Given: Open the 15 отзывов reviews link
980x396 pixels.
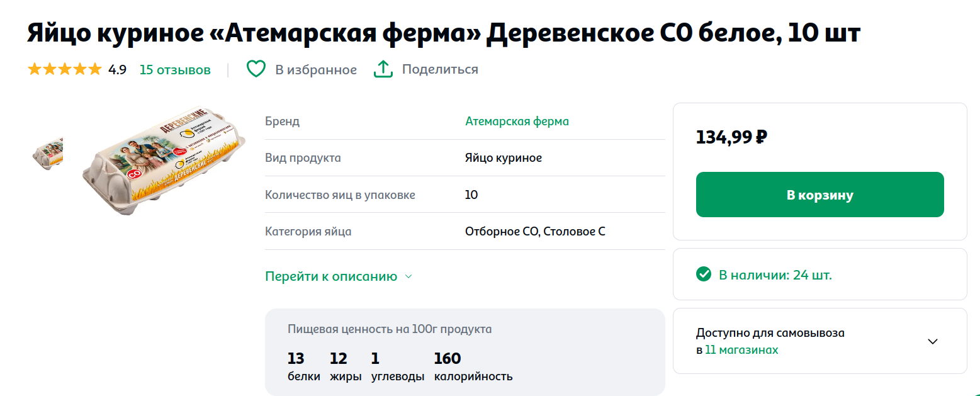Looking at the screenshot, I should pyautogui.click(x=175, y=70).
